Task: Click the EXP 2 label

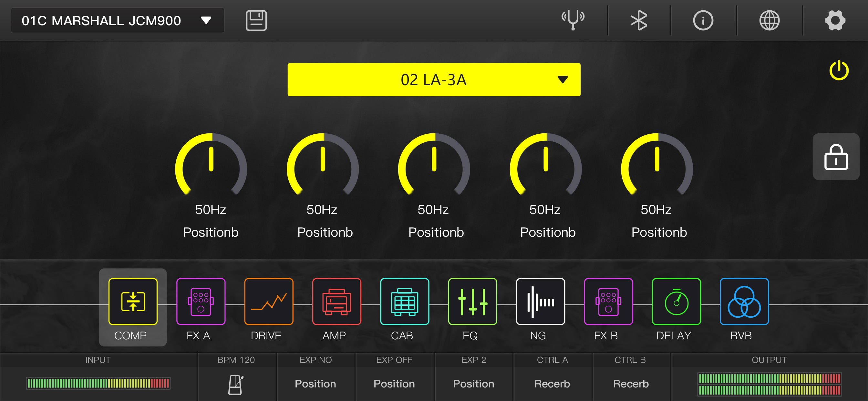Action: 474,360
